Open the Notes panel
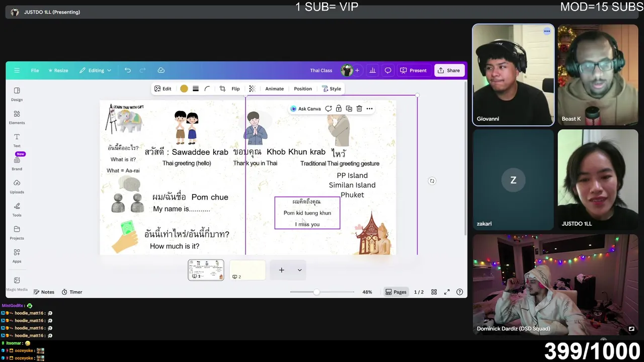 pos(44,292)
